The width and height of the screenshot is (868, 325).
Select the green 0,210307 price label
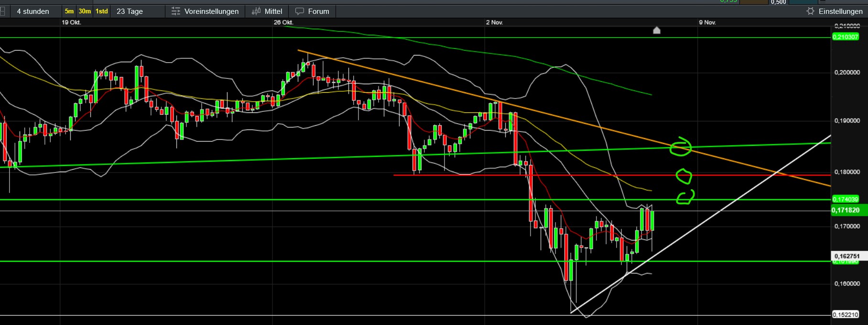tap(846, 37)
